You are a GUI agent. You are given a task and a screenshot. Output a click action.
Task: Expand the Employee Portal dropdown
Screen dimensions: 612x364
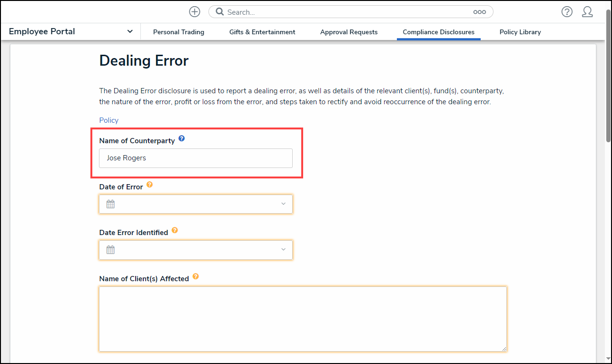(x=130, y=31)
